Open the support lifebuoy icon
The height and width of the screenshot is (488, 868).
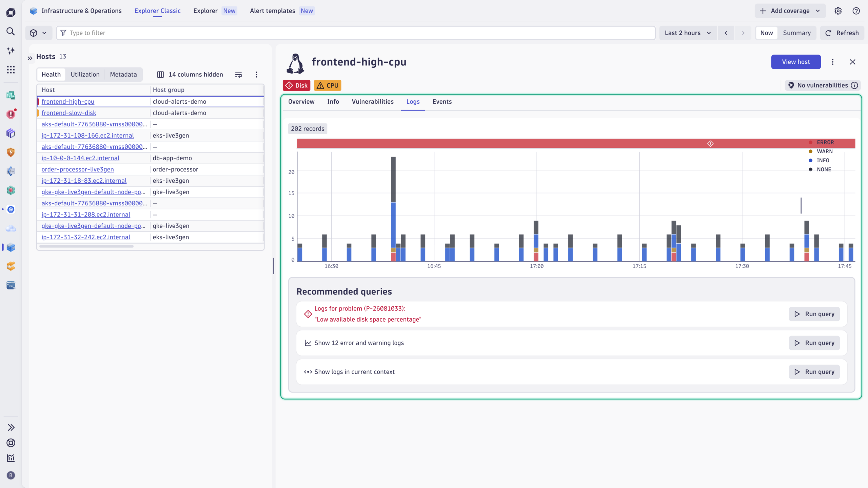coord(11,443)
